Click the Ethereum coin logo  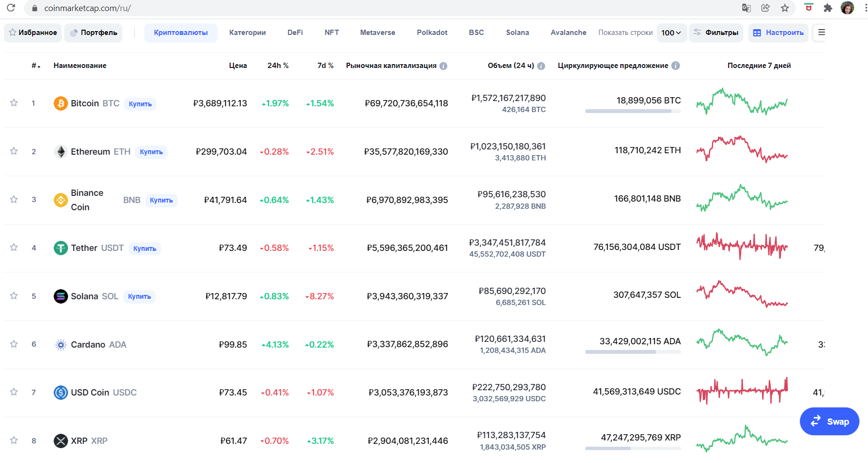(x=61, y=152)
